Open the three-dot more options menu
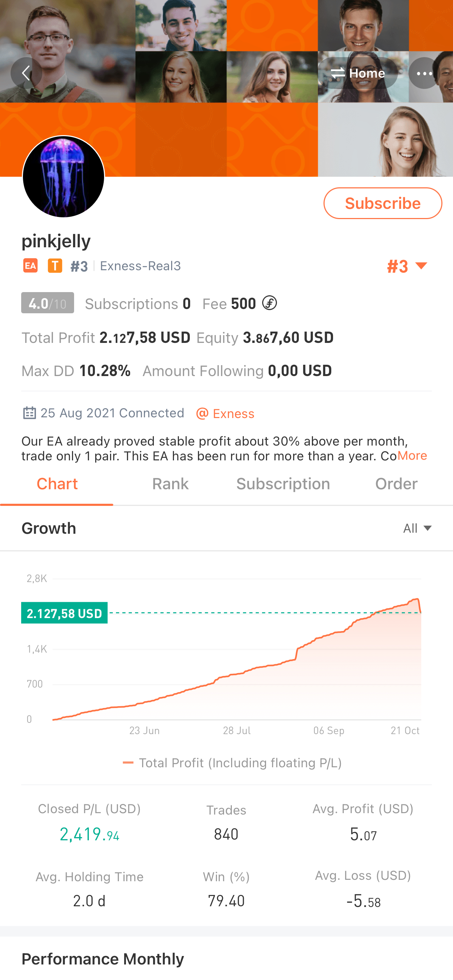The width and height of the screenshot is (453, 980). pyautogui.click(x=424, y=73)
